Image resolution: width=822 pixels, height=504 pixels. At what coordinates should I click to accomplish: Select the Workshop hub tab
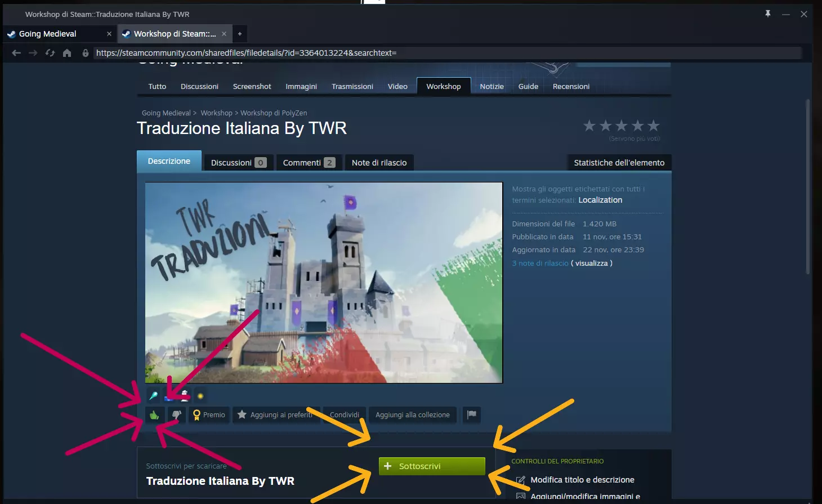coord(444,86)
